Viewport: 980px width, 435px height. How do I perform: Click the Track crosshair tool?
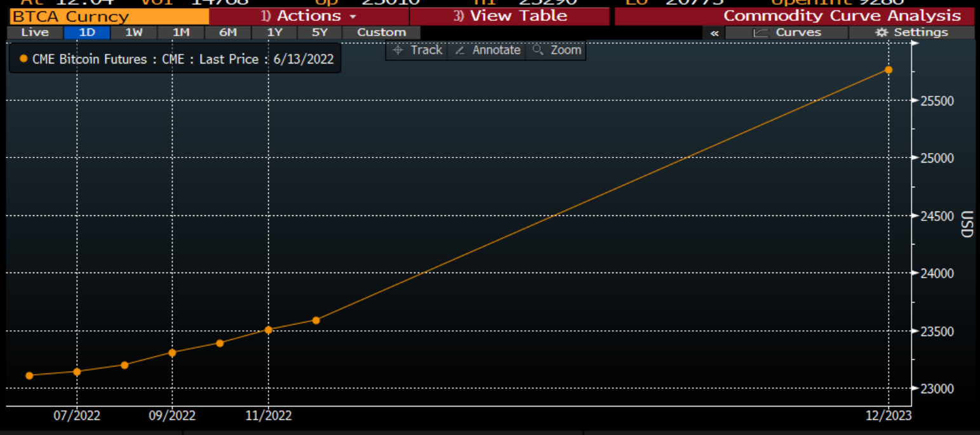click(417, 50)
